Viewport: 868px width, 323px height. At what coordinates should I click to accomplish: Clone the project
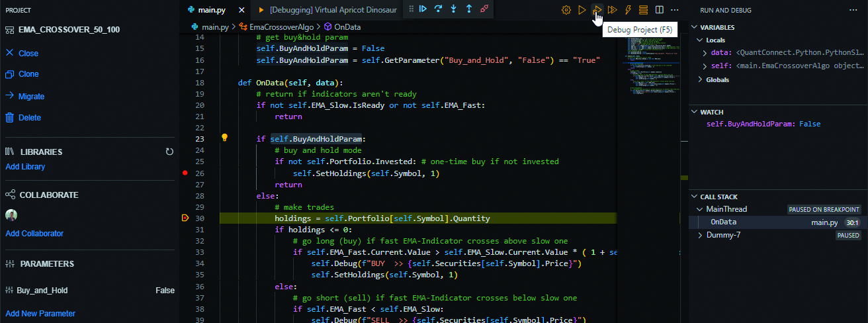(28, 74)
